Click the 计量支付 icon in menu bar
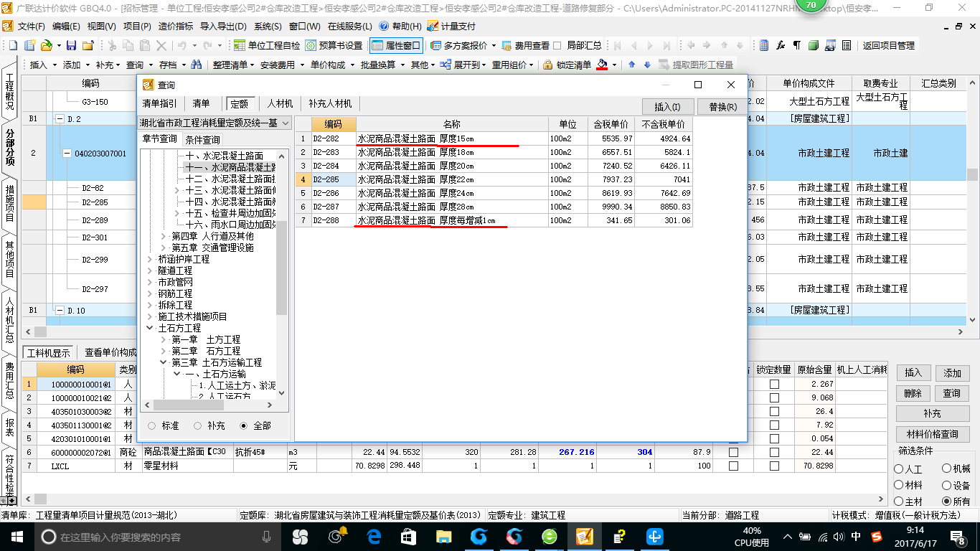This screenshot has height=551, width=980. (433, 26)
